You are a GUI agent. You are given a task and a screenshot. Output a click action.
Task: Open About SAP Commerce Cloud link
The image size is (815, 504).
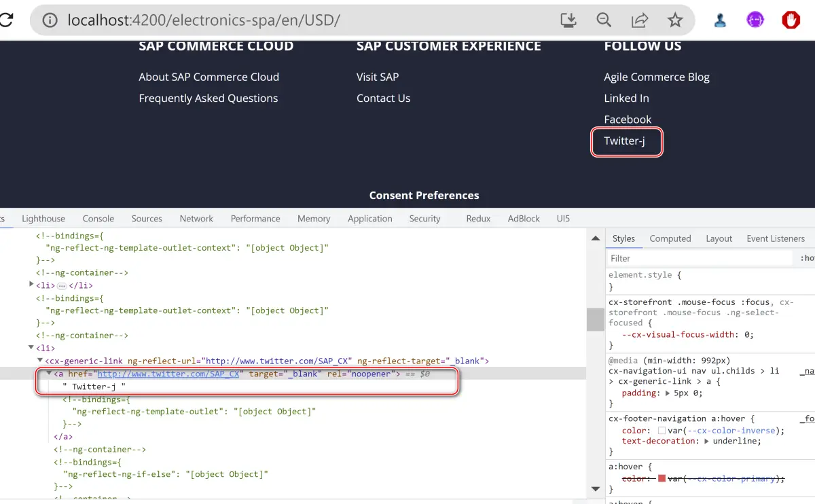tap(209, 77)
